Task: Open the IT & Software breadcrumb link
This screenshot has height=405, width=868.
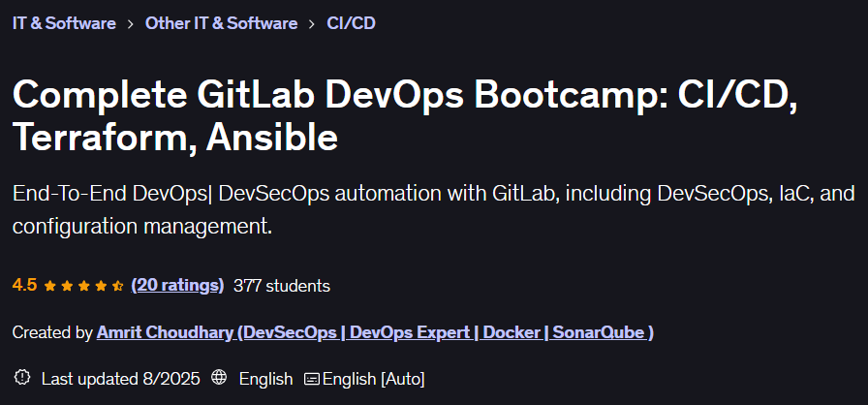Action: click(x=64, y=23)
